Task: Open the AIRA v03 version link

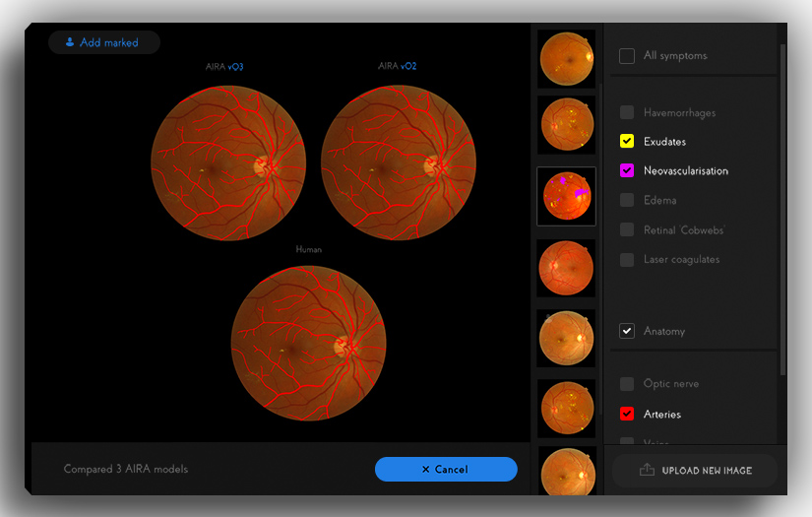Action: 235,67
